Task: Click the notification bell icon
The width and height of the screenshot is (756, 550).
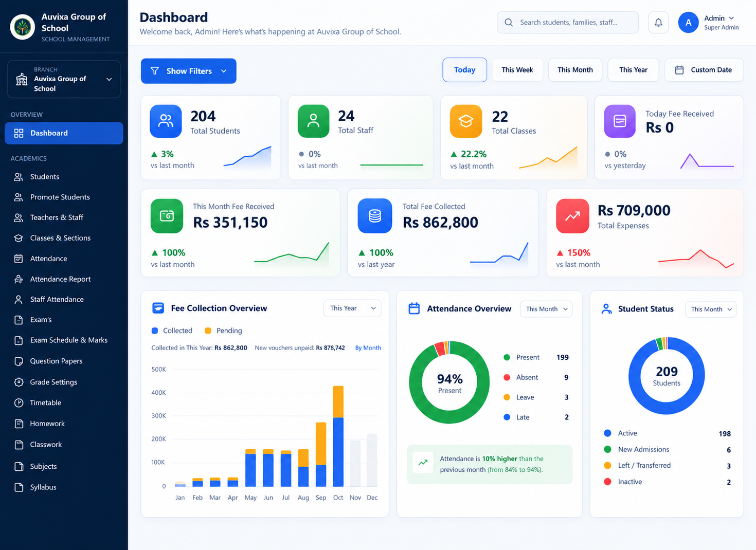Action: (658, 23)
